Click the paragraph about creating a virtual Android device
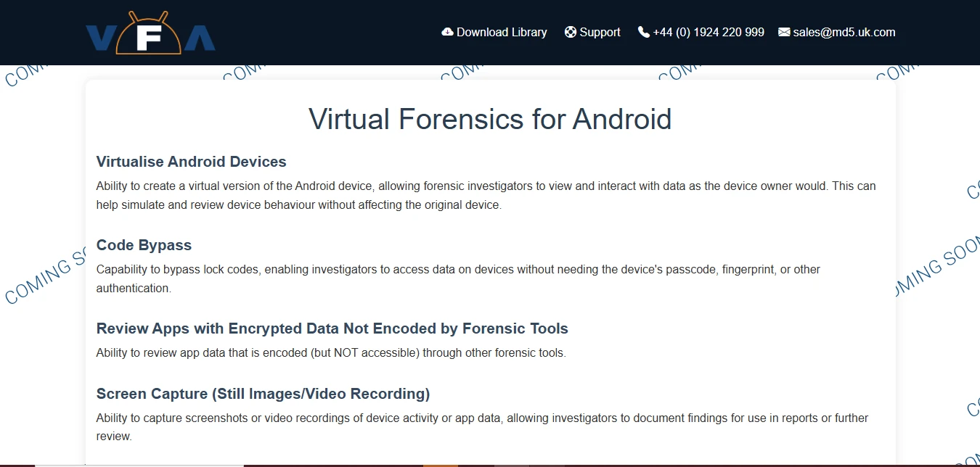980x467 pixels. click(486, 195)
